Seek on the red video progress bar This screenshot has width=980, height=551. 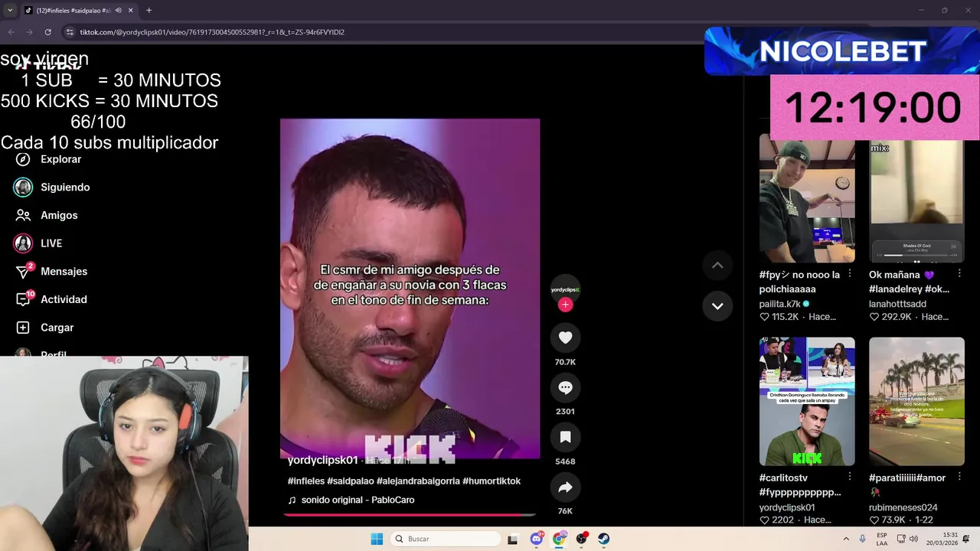410,515
